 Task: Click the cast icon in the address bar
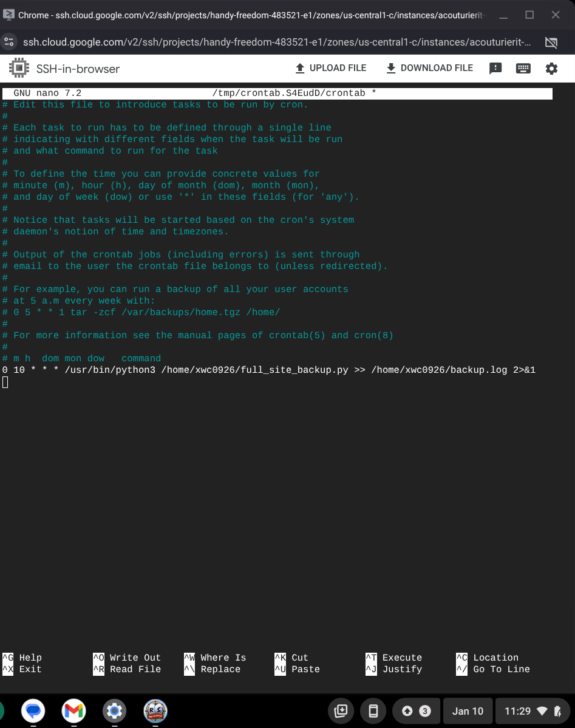pos(551,43)
